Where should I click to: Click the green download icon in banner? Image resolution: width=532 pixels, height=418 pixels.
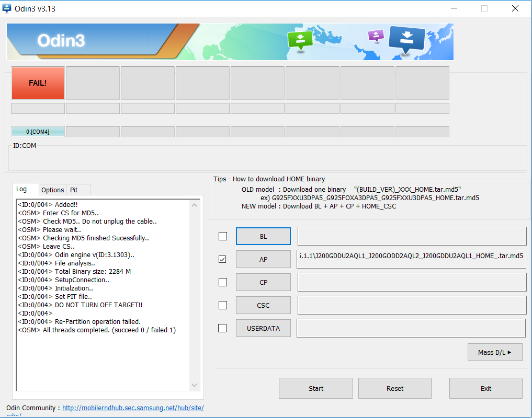(300, 40)
